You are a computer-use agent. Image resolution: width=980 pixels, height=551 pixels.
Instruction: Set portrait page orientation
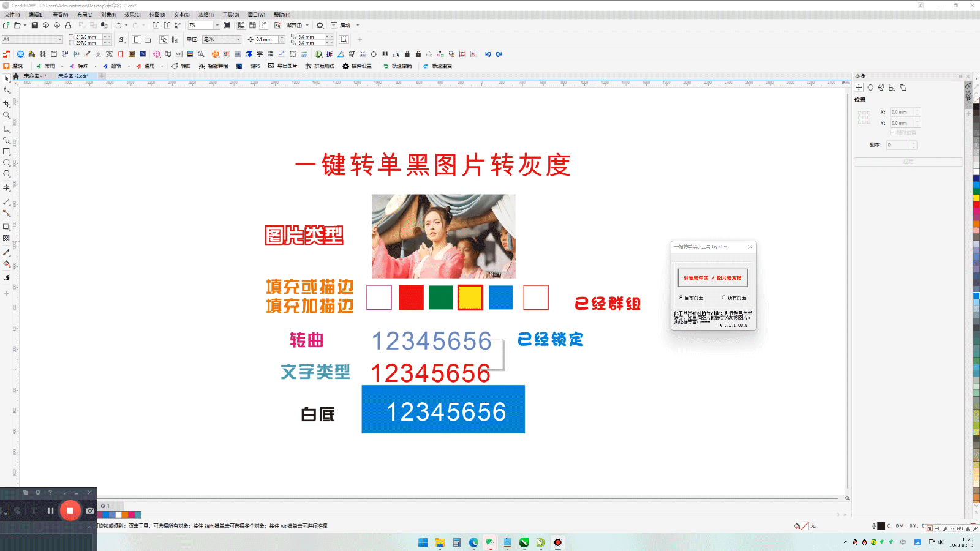tap(136, 39)
